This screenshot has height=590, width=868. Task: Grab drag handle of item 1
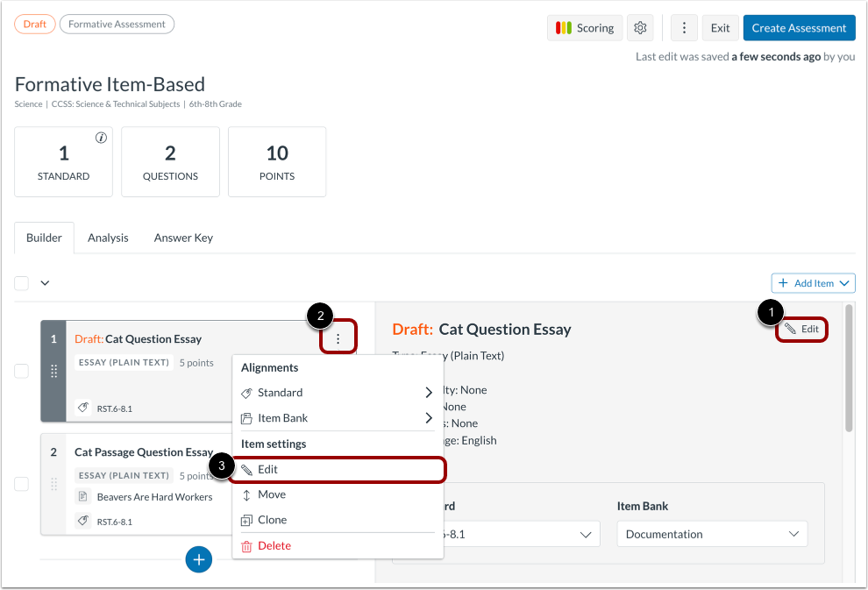[x=53, y=371]
